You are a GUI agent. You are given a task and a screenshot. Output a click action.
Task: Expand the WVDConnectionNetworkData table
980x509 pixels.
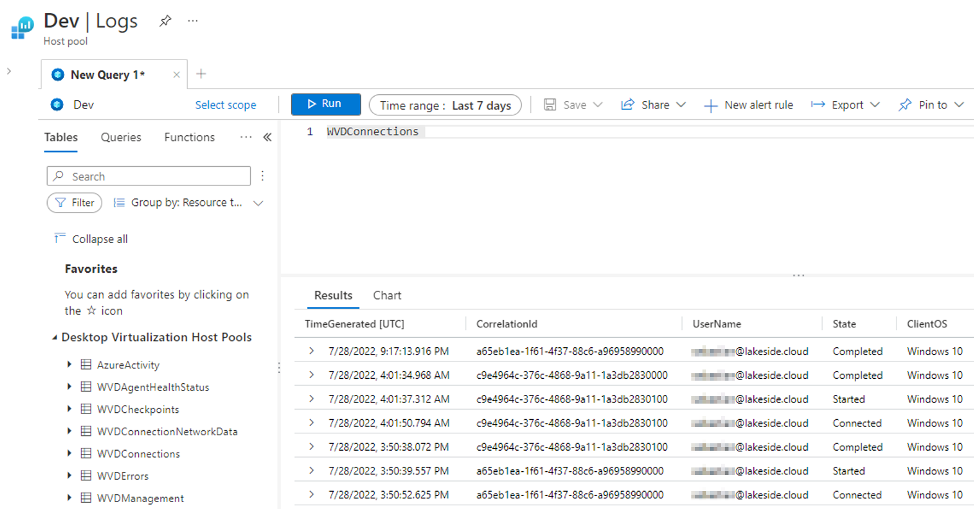[x=69, y=431]
